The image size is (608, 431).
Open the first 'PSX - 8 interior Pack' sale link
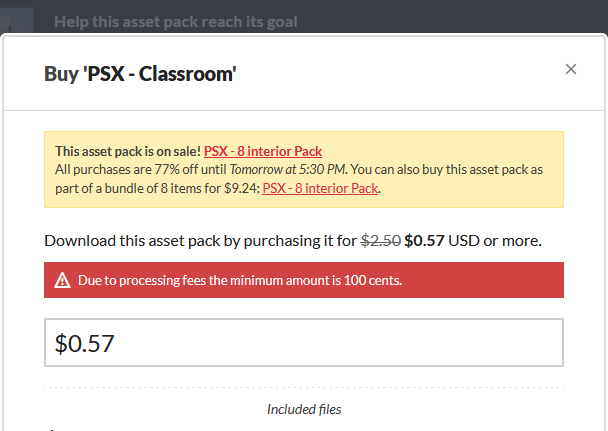(263, 151)
